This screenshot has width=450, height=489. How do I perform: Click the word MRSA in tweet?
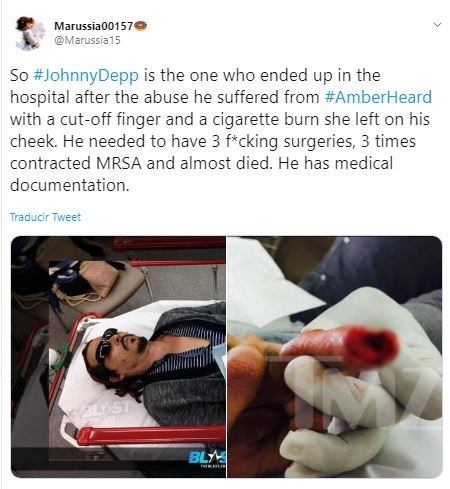tap(118, 163)
